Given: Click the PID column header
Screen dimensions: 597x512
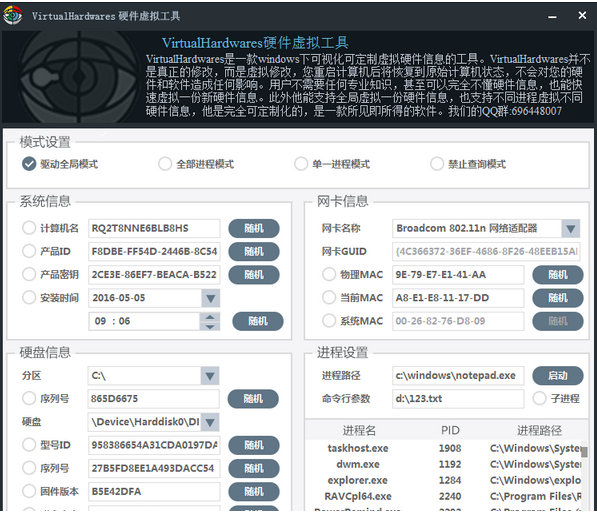Looking at the screenshot, I should 450,431.
